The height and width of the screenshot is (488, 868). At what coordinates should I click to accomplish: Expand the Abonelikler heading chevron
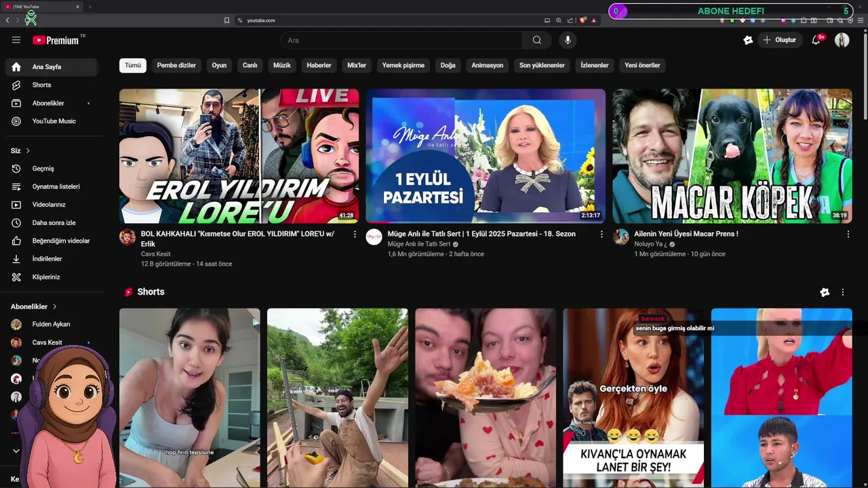coord(55,306)
